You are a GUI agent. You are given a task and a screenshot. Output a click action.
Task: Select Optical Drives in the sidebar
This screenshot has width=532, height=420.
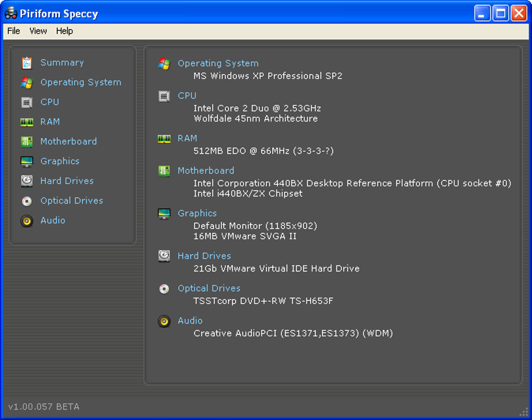click(x=71, y=201)
